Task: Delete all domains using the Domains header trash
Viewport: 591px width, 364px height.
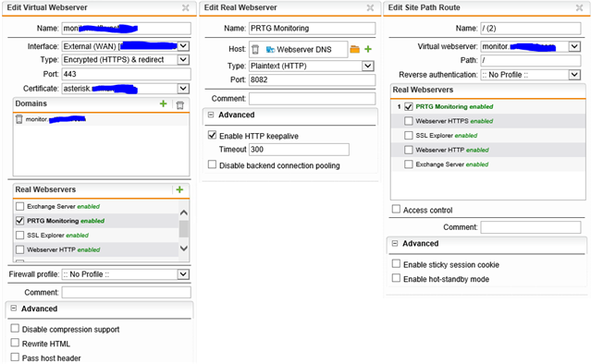Action: (x=180, y=105)
